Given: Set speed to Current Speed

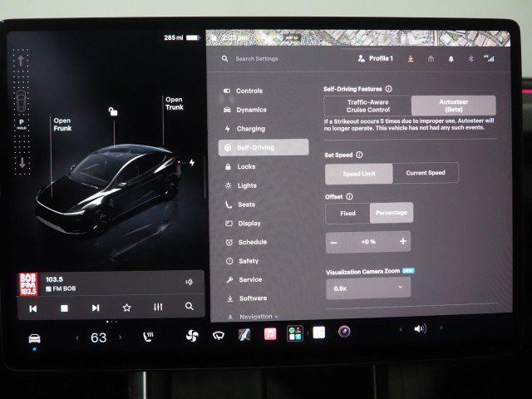Looking at the screenshot, I should click(426, 173).
